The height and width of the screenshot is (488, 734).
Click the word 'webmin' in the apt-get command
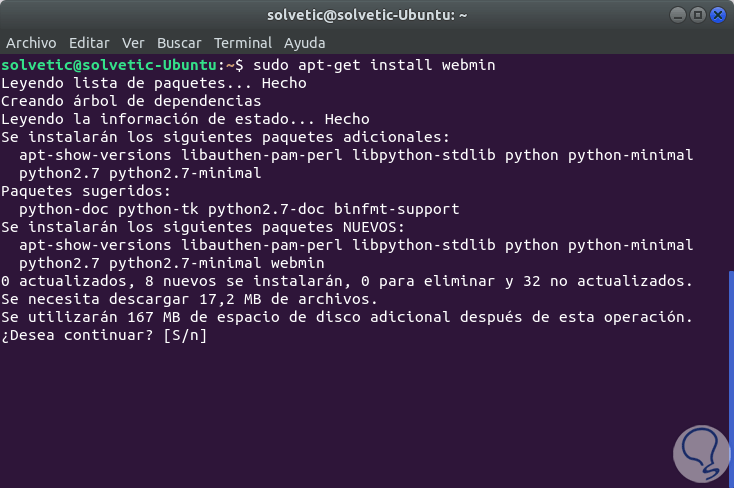468,65
